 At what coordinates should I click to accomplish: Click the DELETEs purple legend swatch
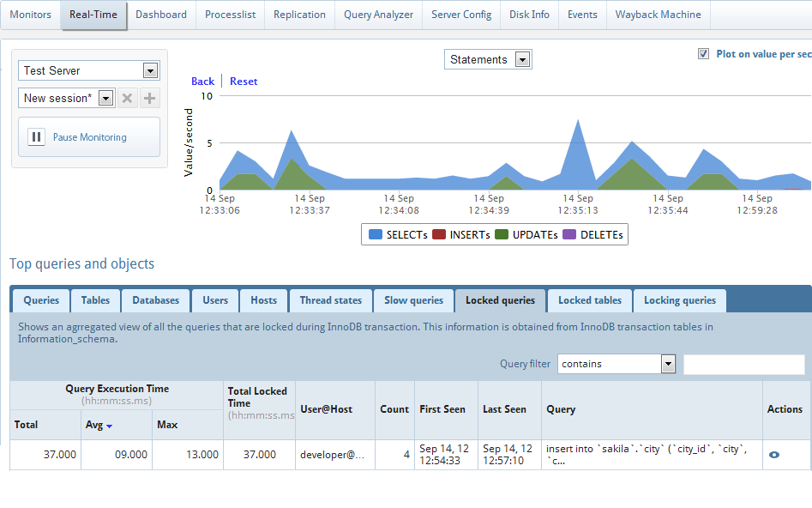tap(569, 234)
